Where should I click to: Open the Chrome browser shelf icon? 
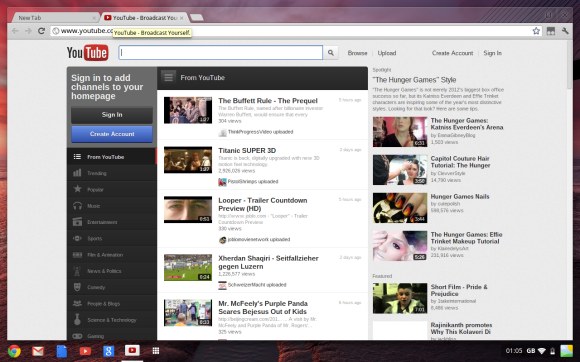(14, 351)
